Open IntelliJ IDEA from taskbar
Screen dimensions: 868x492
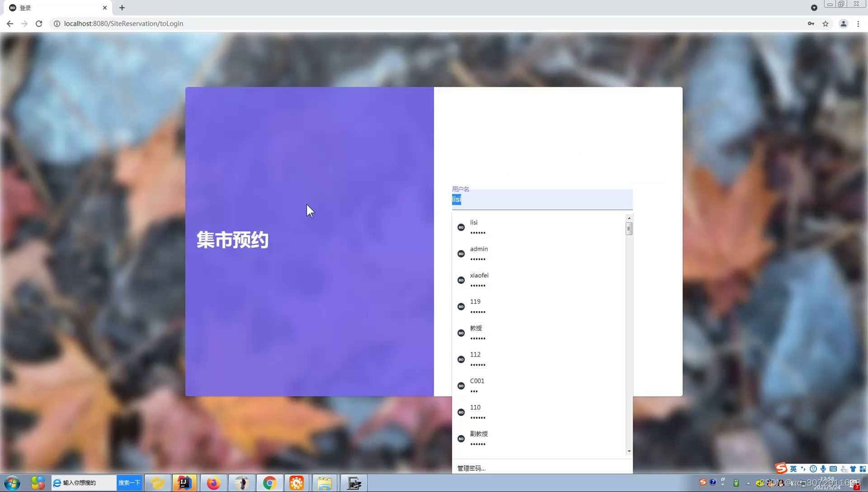pyautogui.click(x=184, y=483)
